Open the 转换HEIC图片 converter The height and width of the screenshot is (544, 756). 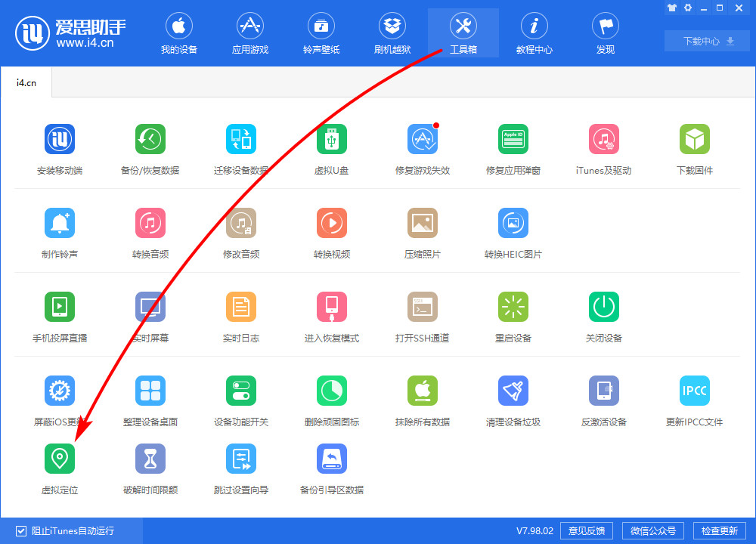513,224
